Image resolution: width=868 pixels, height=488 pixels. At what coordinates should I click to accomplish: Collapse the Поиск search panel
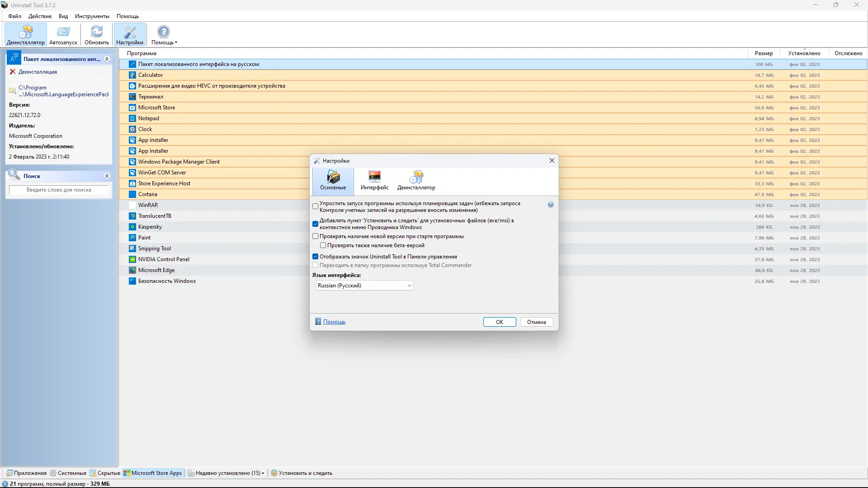click(107, 176)
